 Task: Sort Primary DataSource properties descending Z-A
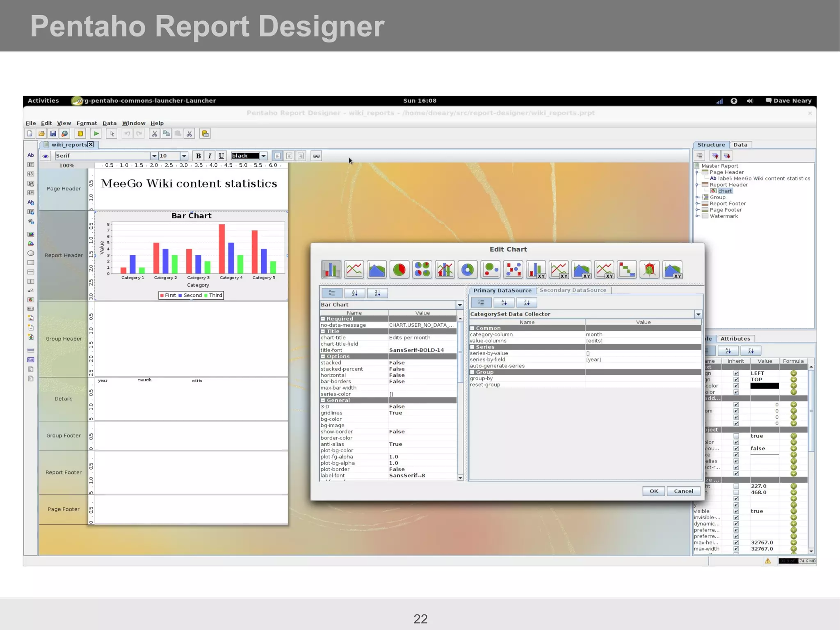(x=527, y=302)
